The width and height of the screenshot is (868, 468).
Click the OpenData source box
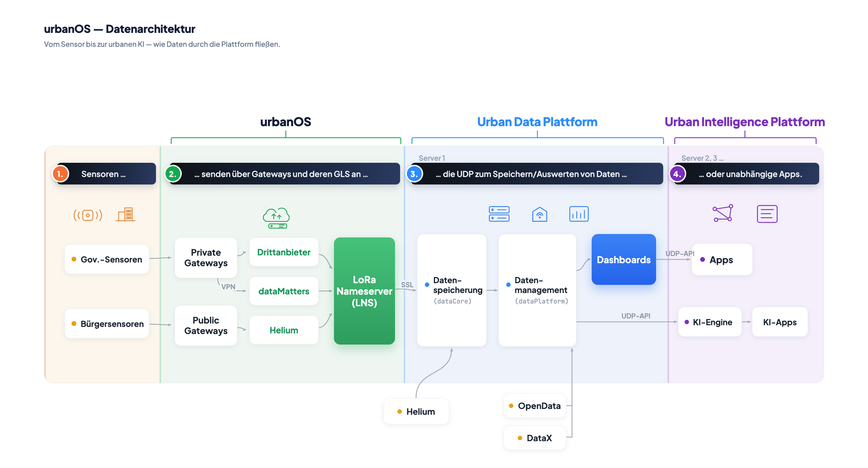click(535, 406)
